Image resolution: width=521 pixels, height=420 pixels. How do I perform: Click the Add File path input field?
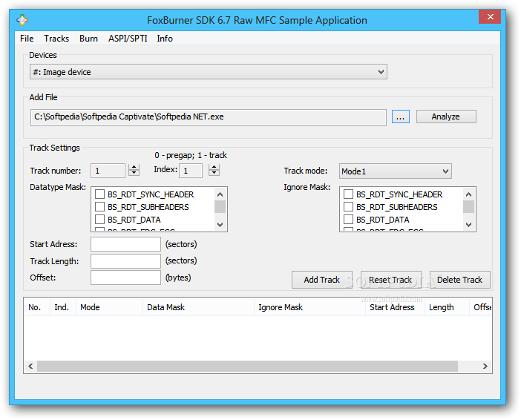click(209, 117)
